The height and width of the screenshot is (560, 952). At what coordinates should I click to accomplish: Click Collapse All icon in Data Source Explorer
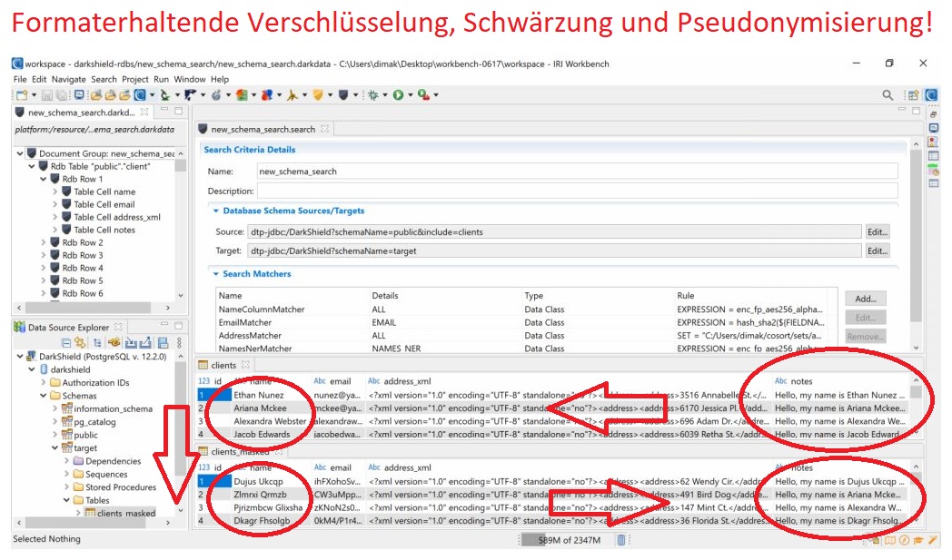click(x=66, y=342)
